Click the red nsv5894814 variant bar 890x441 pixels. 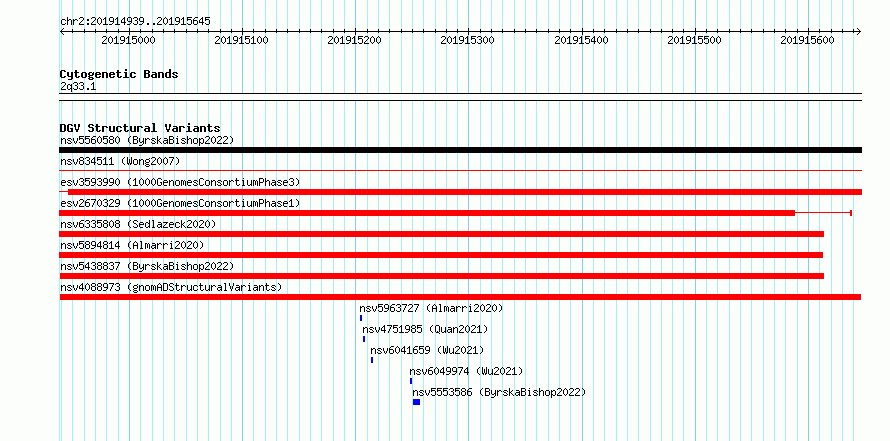pyautogui.click(x=441, y=255)
